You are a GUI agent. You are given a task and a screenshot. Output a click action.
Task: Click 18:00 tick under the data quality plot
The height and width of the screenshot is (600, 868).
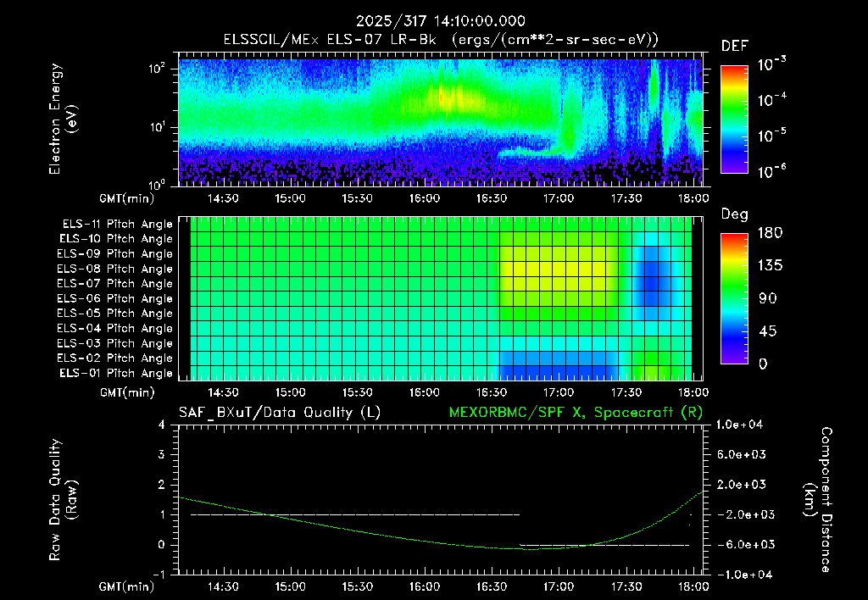(693, 586)
